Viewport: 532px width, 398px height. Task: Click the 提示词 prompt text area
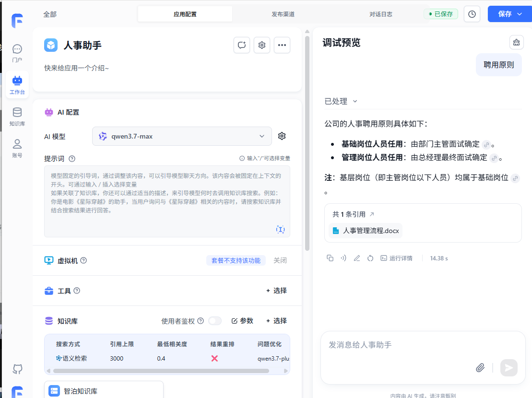167,201
